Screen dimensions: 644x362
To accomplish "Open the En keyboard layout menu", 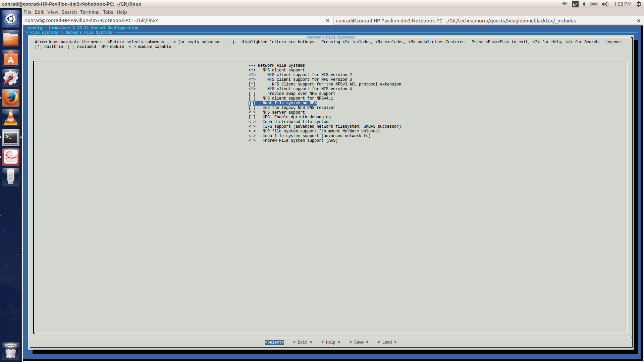I will [x=575, y=4].
